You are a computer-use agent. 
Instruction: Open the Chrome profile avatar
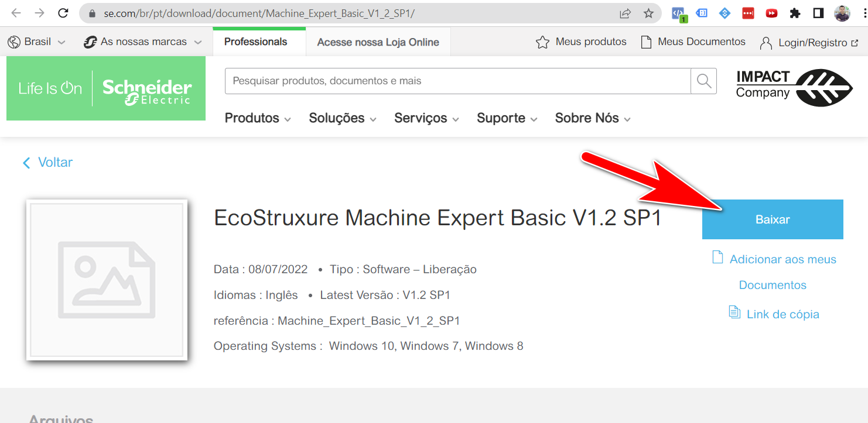842,13
